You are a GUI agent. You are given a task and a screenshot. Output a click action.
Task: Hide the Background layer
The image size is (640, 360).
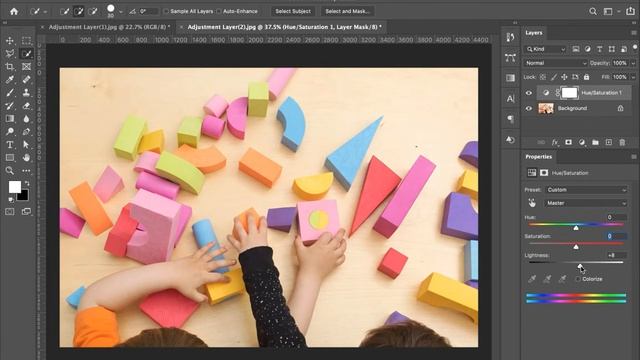tap(529, 109)
